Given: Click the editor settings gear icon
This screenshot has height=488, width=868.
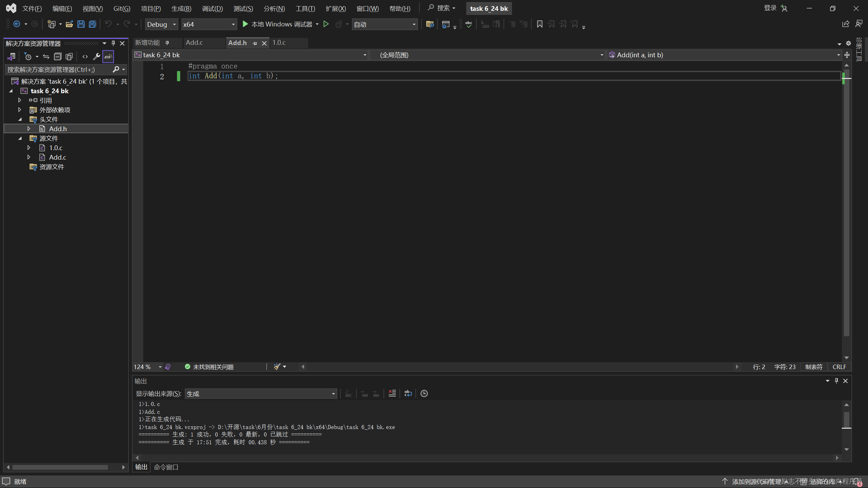Looking at the screenshot, I should pyautogui.click(x=848, y=43).
